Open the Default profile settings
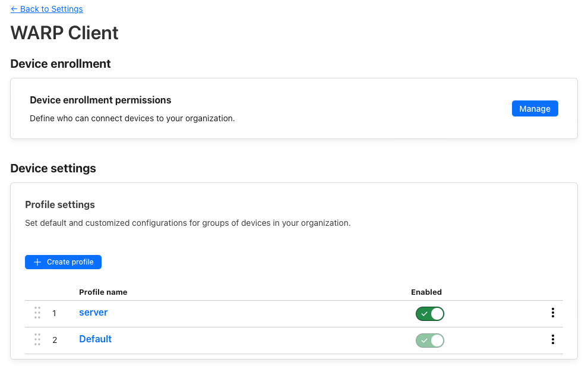 pyautogui.click(x=95, y=339)
